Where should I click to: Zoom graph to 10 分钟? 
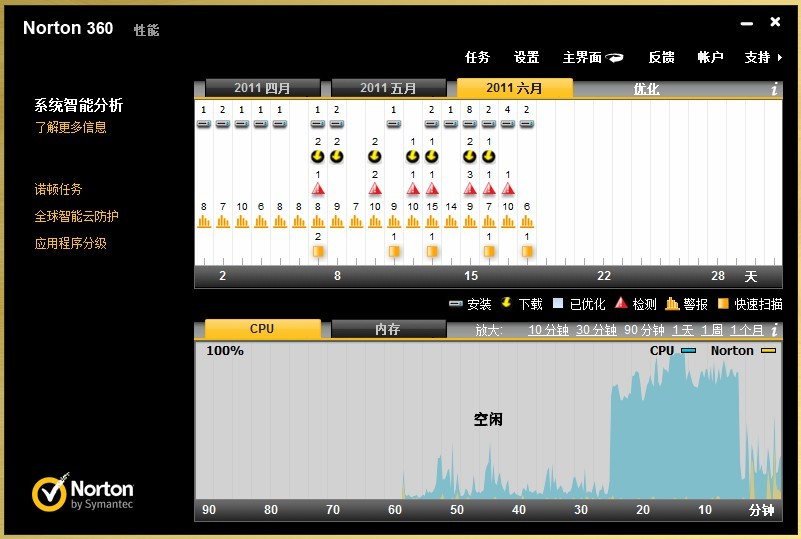[548, 330]
